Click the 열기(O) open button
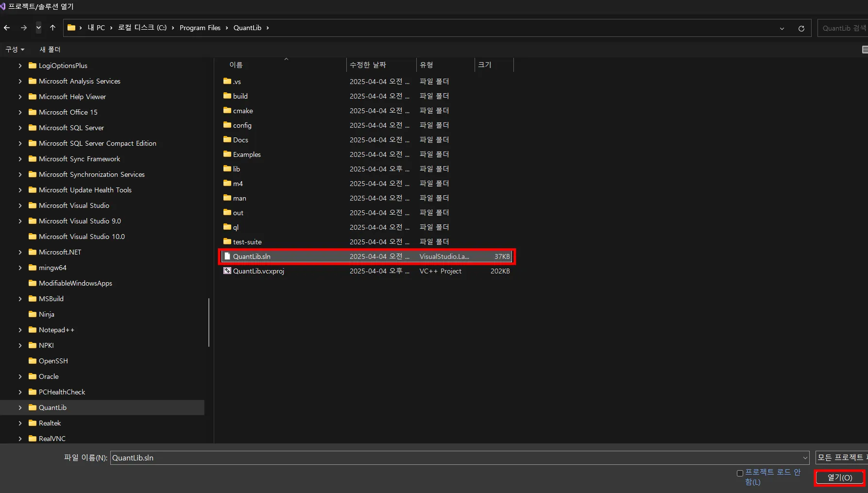 (x=840, y=477)
